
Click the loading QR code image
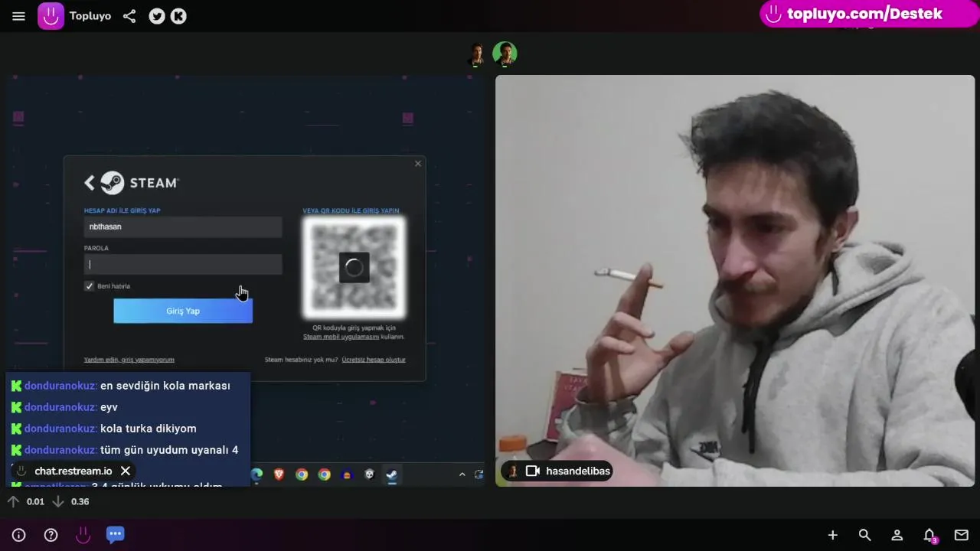[354, 267]
